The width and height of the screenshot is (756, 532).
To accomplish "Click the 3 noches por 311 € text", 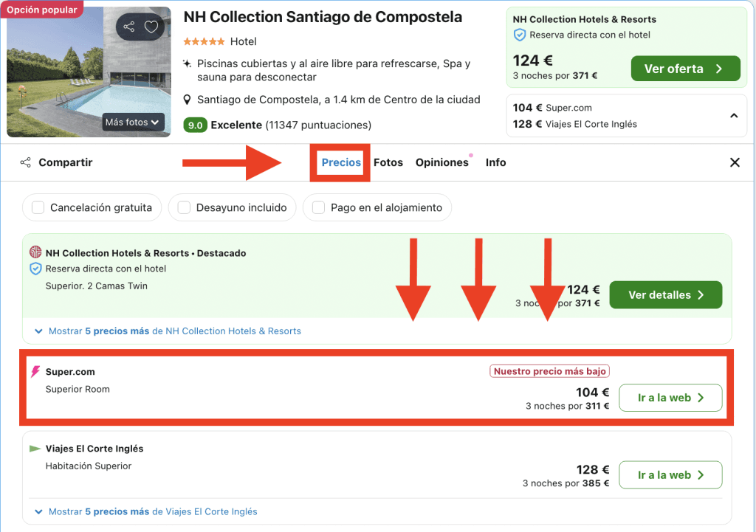I will click(x=568, y=407).
